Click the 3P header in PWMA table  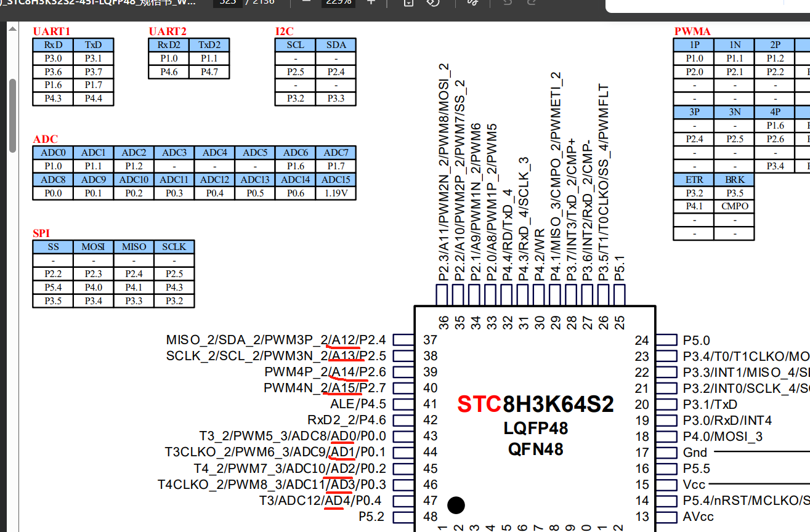[694, 112]
